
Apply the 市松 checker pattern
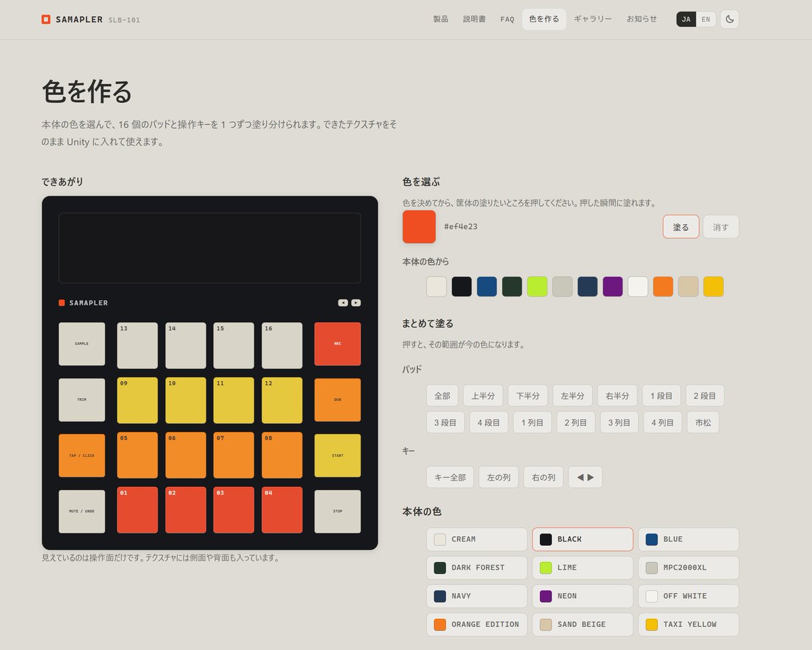coord(703,422)
